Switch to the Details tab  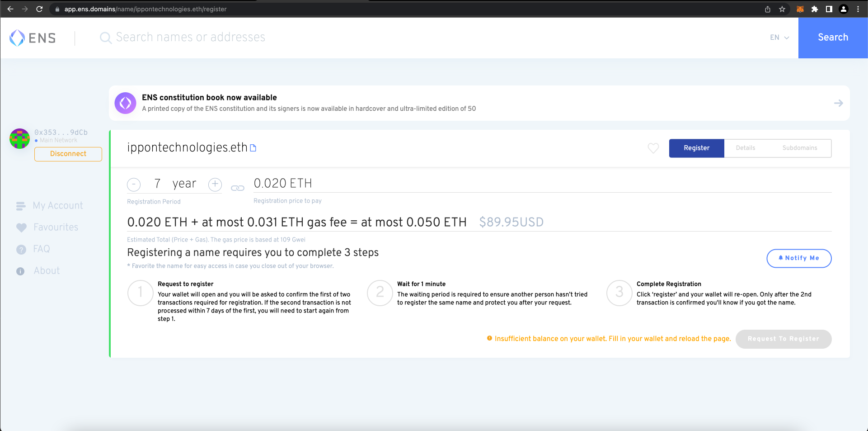pos(746,148)
